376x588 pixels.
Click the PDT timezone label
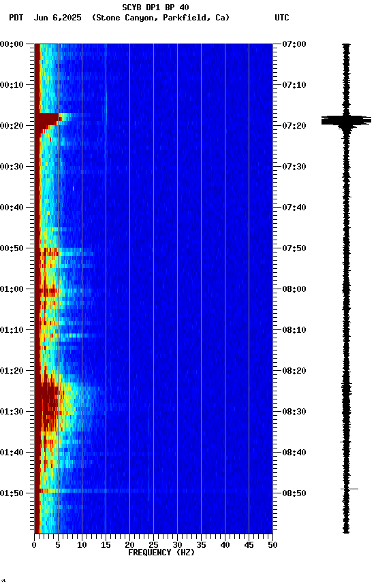(16, 18)
